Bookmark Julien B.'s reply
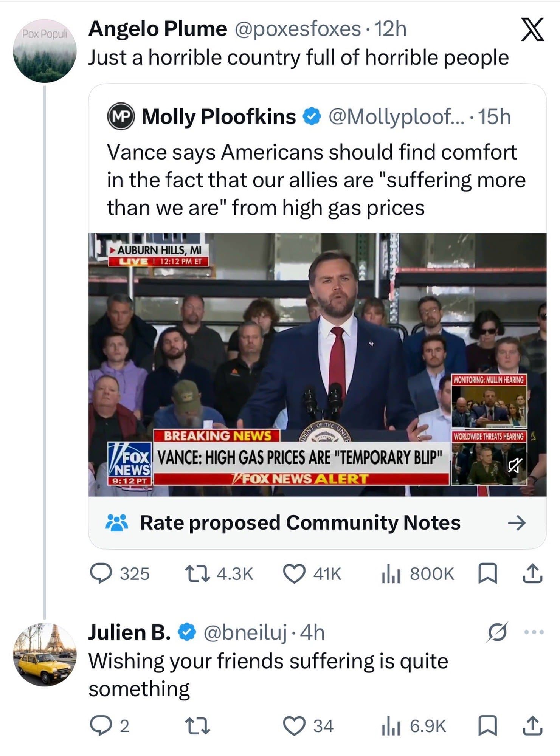 [488, 726]
